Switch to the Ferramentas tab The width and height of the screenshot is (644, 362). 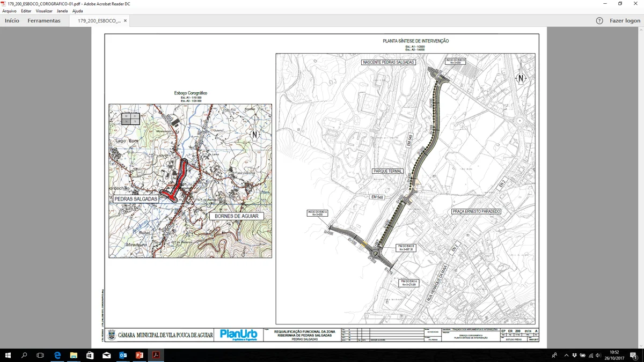(45, 20)
